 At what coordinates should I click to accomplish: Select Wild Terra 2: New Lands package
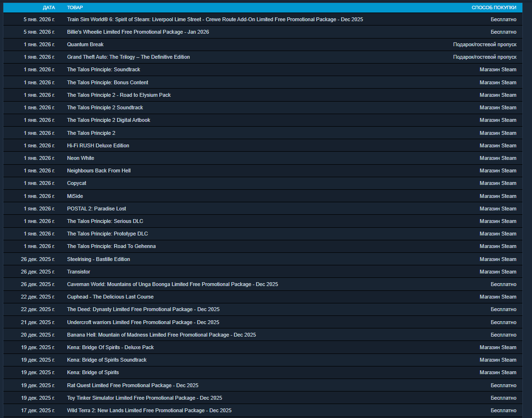tap(263, 410)
